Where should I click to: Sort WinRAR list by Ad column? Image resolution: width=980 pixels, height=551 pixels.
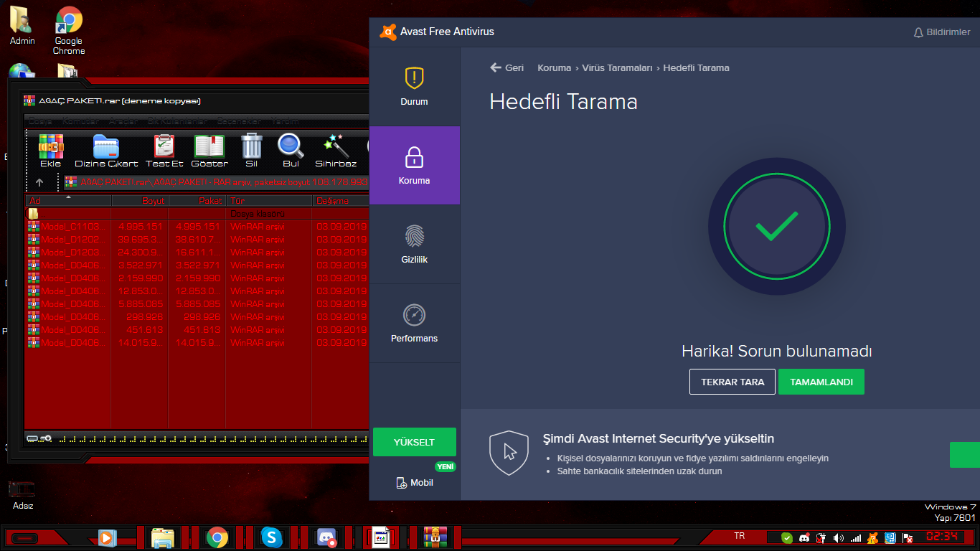[68, 201]
